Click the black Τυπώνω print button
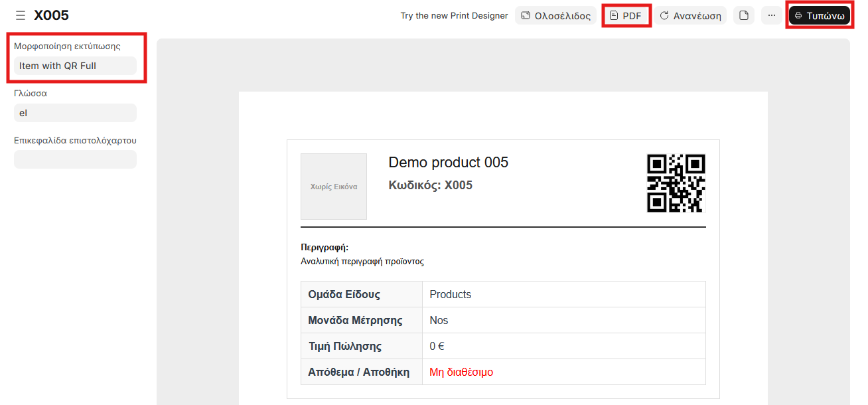This screenshot has width=868, height=405. [x=819, y=15]
